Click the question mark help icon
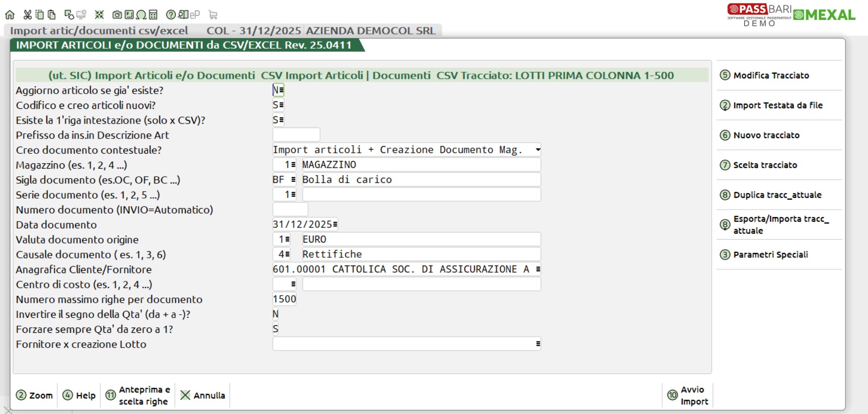 [171, 15]
